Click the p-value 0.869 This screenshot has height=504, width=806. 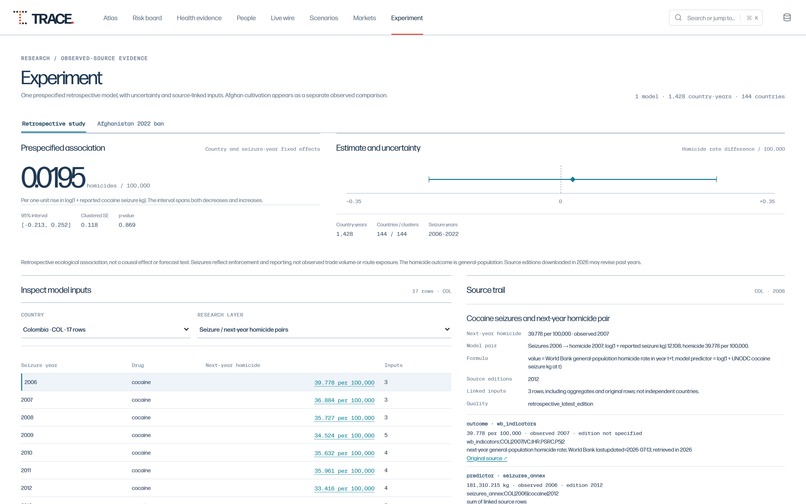pos(127,225)
